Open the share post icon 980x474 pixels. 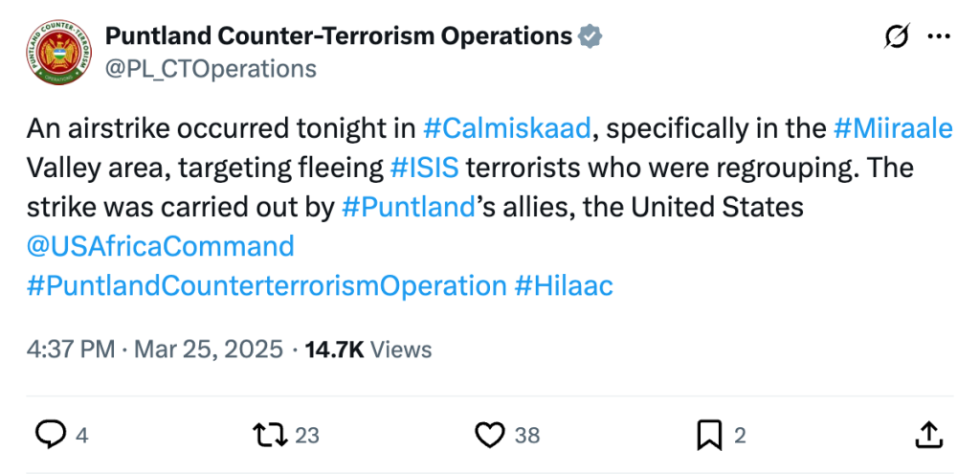click(x=927, y=436)
